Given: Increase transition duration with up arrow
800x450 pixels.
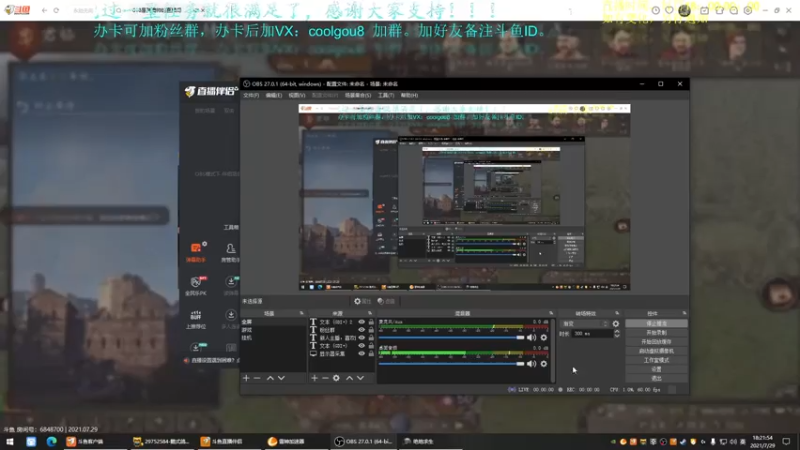Looking at the screenshot, I should 617,332.
